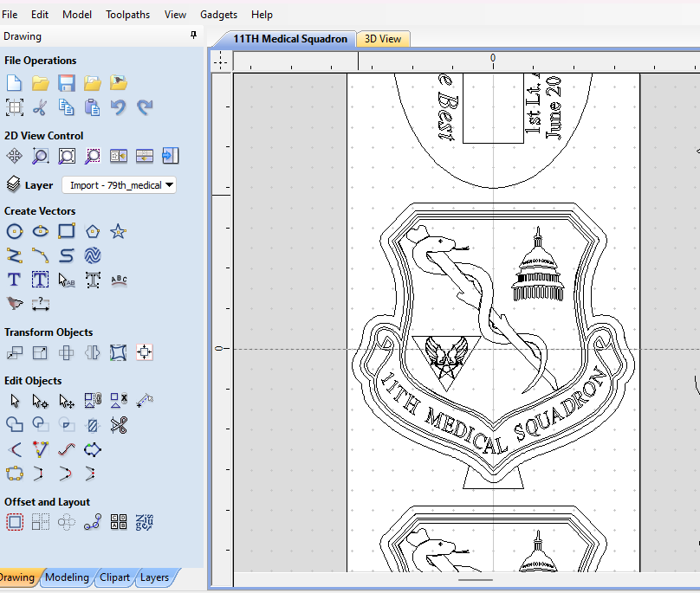Click the Move Objects transform icon
Image resolution: width=700 pixels, height=593 pixels.
click(14, 352)
